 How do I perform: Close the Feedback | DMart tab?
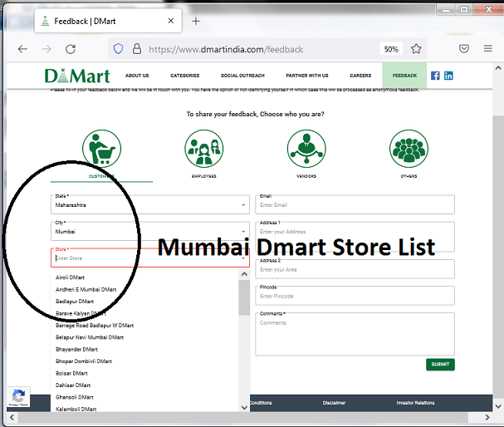[171, 21]
